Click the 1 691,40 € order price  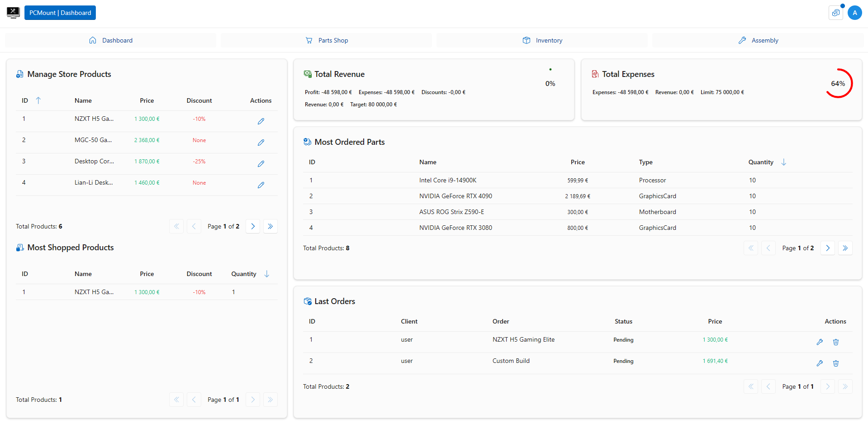715,361
